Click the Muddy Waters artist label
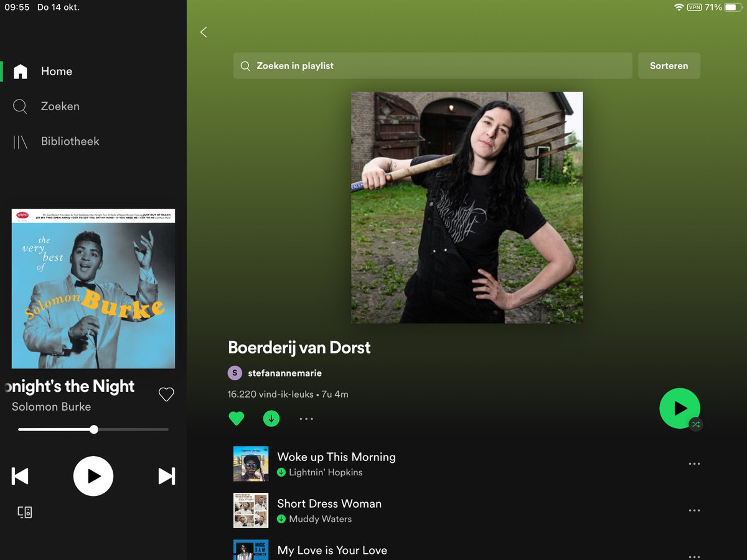 (320, 519)
